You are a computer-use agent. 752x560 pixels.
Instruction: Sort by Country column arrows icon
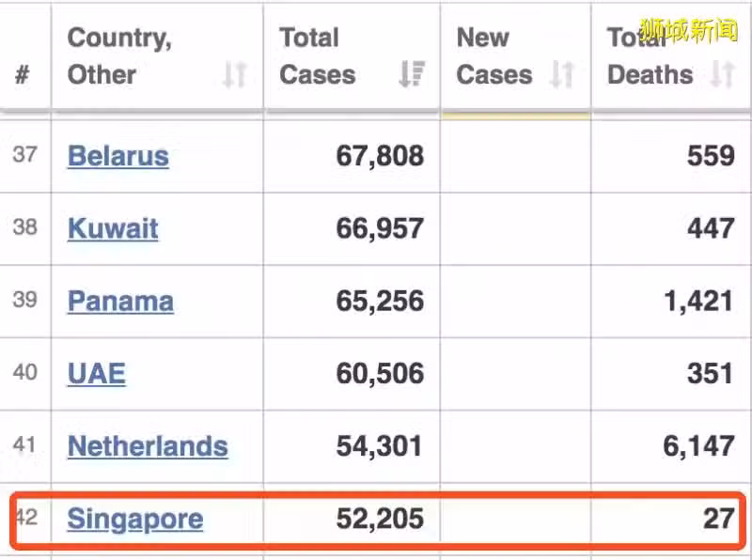(x=235, y=75)
